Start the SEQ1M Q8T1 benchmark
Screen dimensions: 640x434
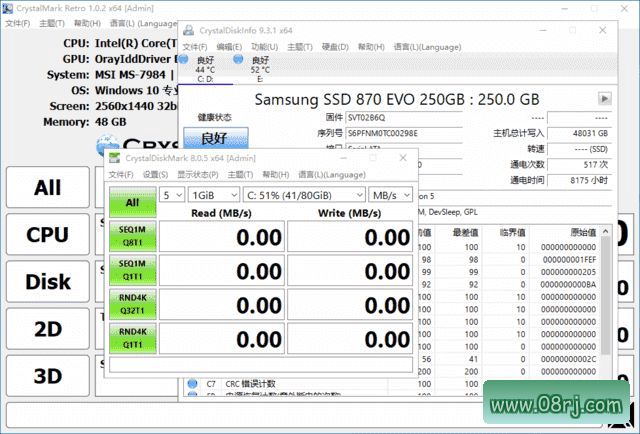tap(133, 236)
